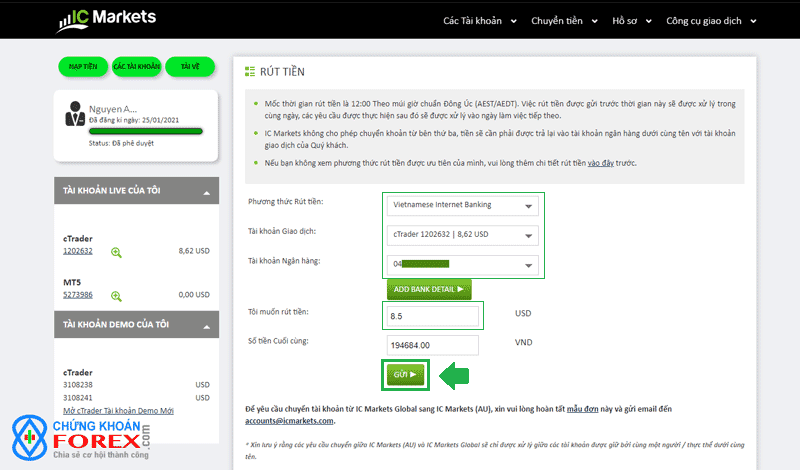Open the Hồ sơ menu
This screenshot has height=470, width=800.
click(632, 21)
